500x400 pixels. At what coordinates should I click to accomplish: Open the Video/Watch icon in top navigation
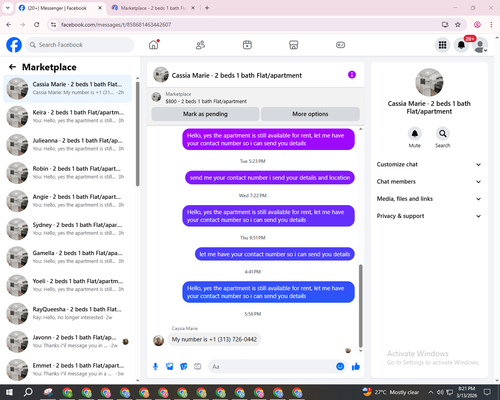(247, 45)
